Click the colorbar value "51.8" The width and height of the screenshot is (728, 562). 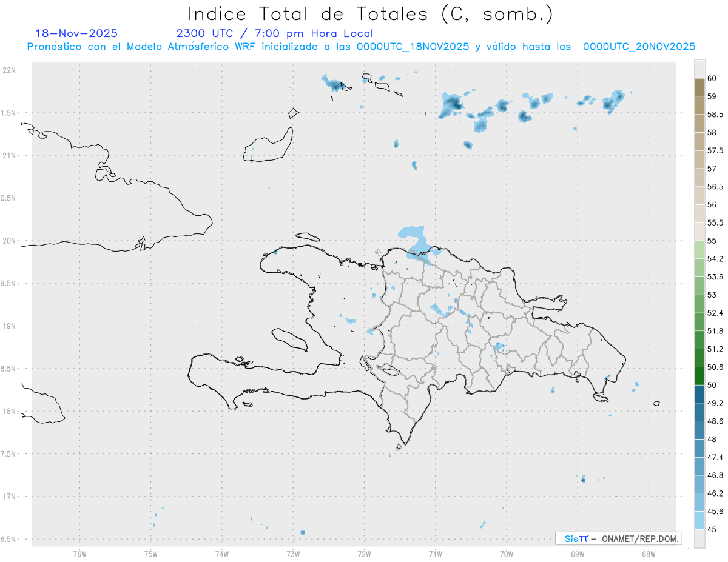click(715, 331)
